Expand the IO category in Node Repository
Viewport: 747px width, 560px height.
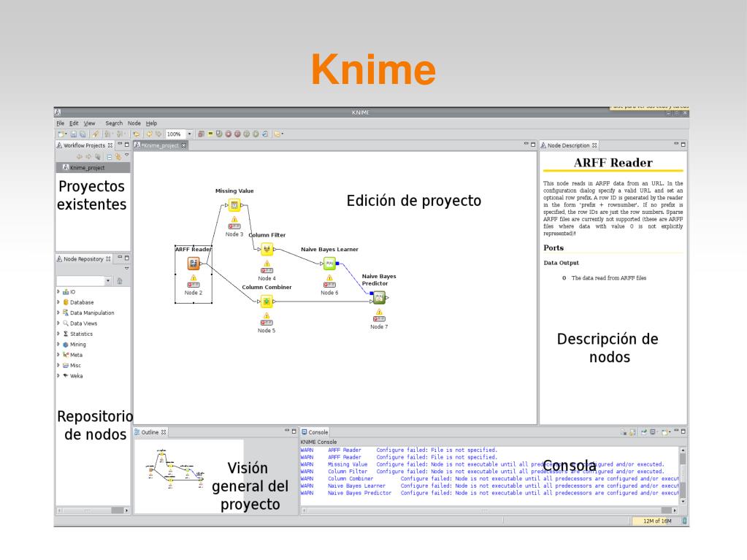click(x=58, y=291)
